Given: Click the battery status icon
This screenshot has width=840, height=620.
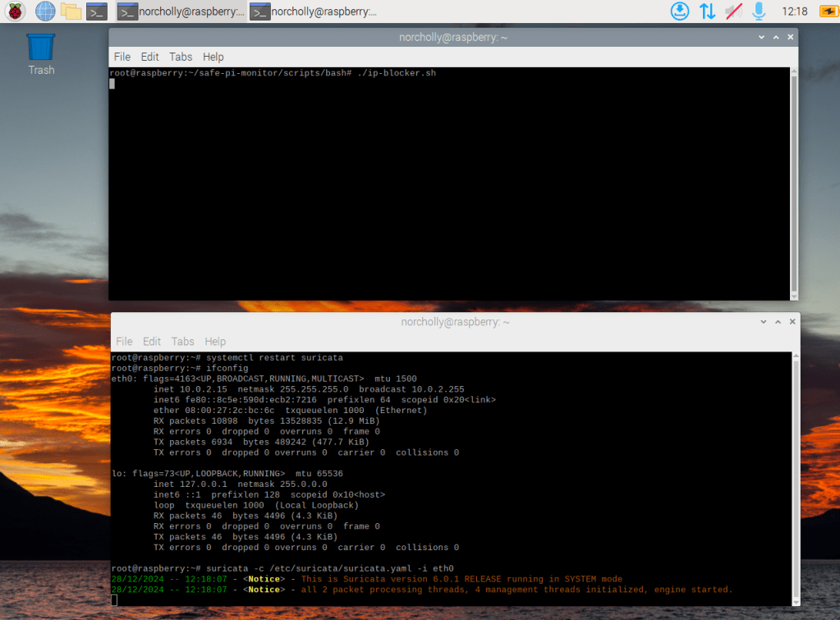Looking at the screenshot, I should pyautogui.click(x=828, y=11).
